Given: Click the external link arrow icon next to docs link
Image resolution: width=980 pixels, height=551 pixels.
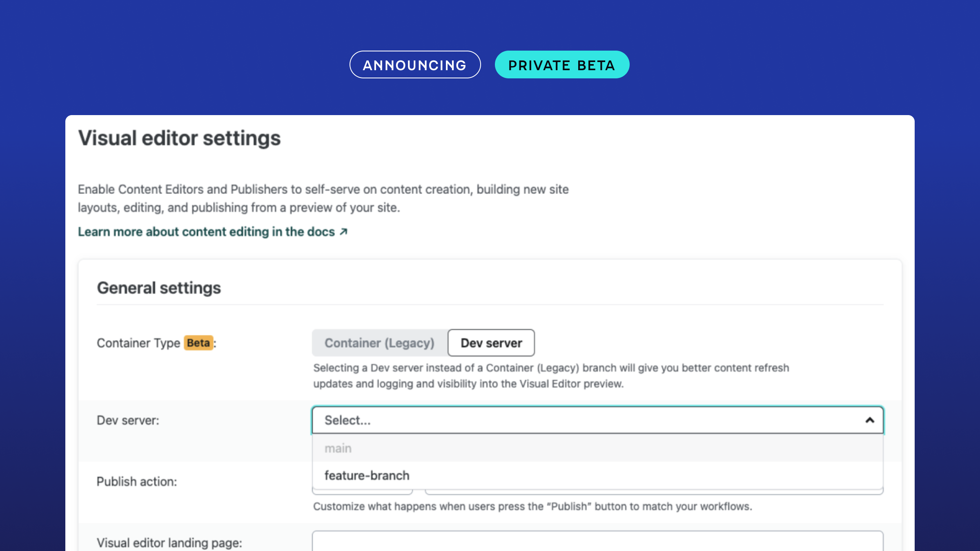Looking at the screenshot, I should pyautogui.click(x=343, y=231).
